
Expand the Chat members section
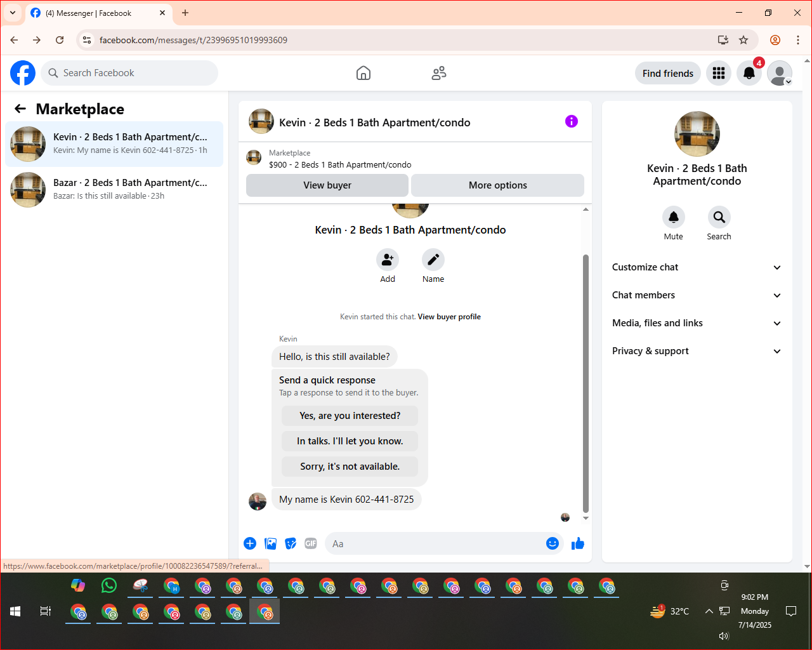(697, 295)
